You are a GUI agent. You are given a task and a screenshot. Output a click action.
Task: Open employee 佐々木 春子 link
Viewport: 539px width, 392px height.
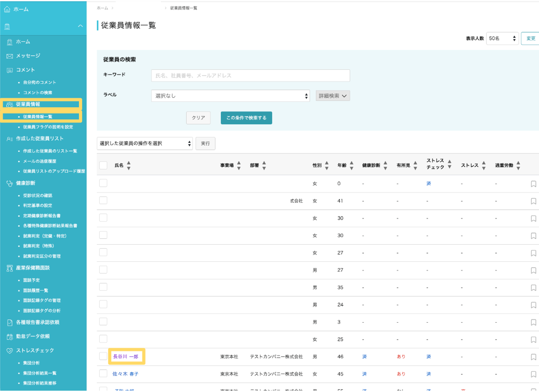click(x=126, y=374)
